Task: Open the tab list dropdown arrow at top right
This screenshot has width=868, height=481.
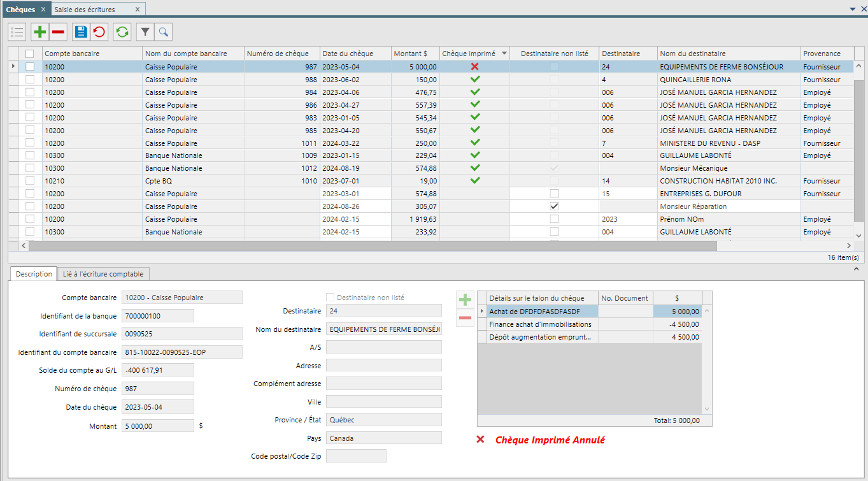Action: click(853, 9)
